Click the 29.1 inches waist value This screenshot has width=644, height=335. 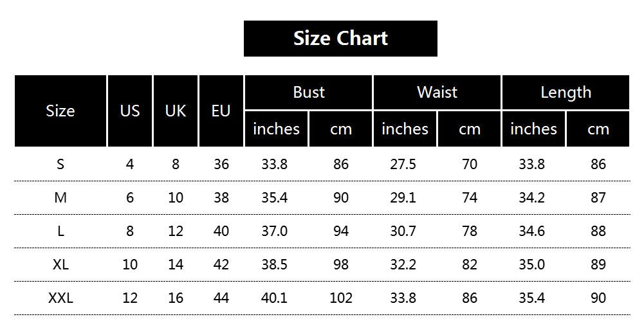coord(403,197)
